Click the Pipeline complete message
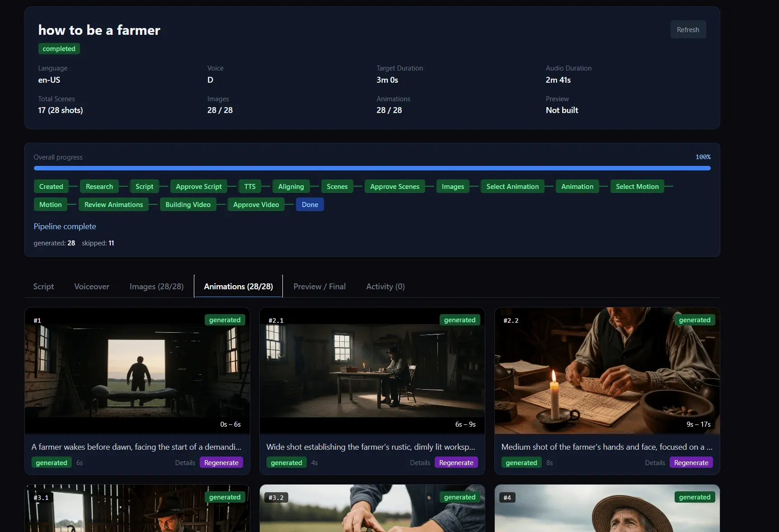Screen dimensions: 779x532 click(65, 226)
